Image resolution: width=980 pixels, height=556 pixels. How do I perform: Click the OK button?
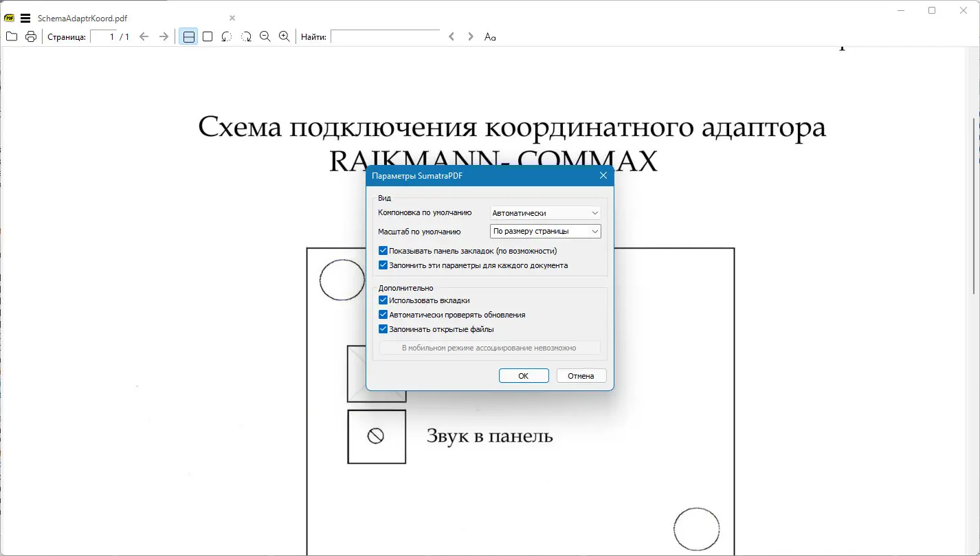[x=524, y=376]
